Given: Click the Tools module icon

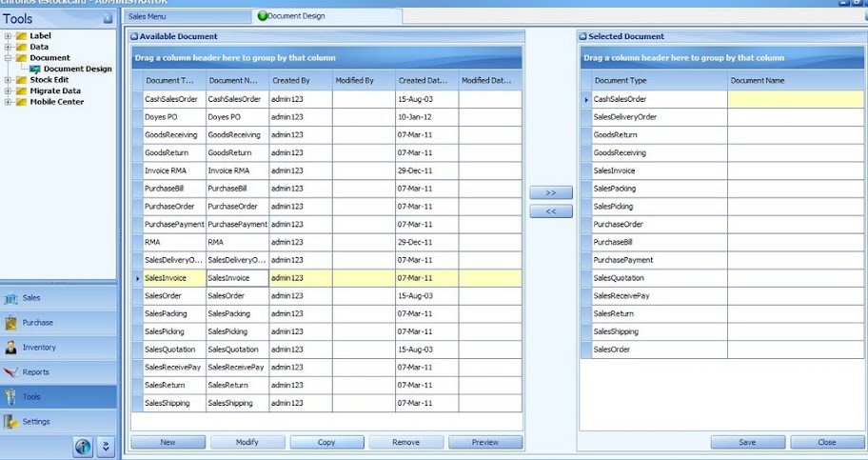Looking at the screenshot, I should [x=11, y=397].
